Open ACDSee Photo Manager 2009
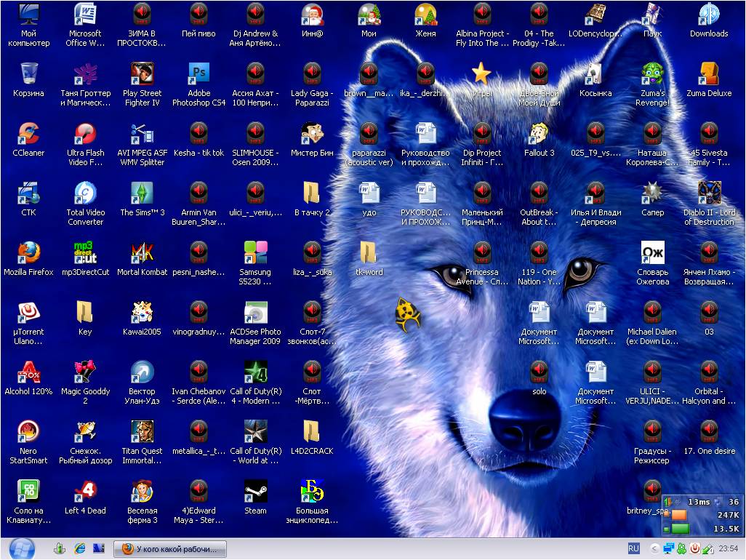 coord(255,313)
